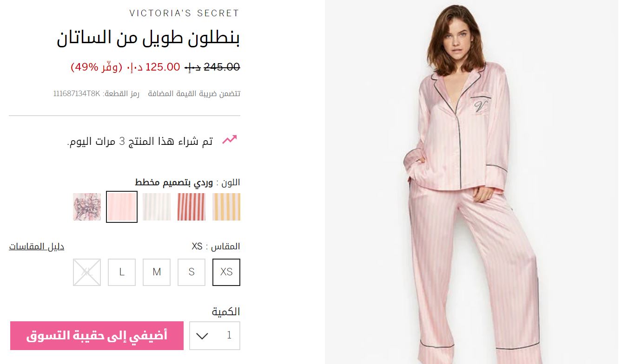Select size S
The height and width of the screenshot is (364, 621).
pos(192,272)
